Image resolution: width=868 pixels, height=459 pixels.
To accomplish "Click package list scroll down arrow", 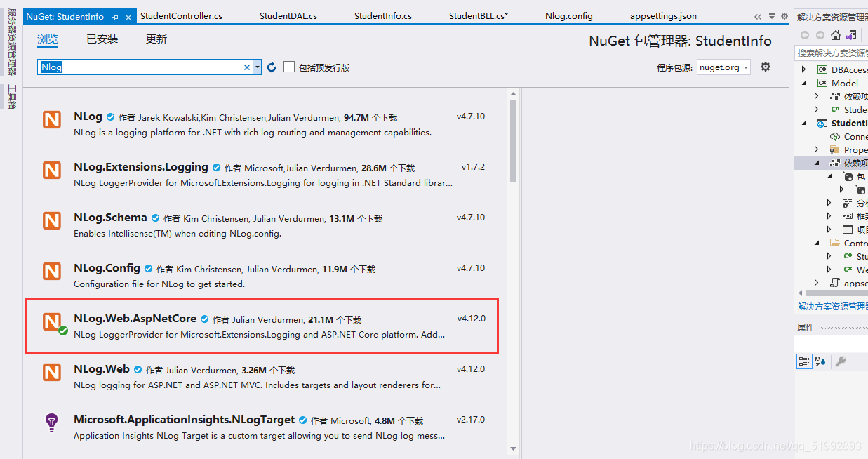I will 514,448.
